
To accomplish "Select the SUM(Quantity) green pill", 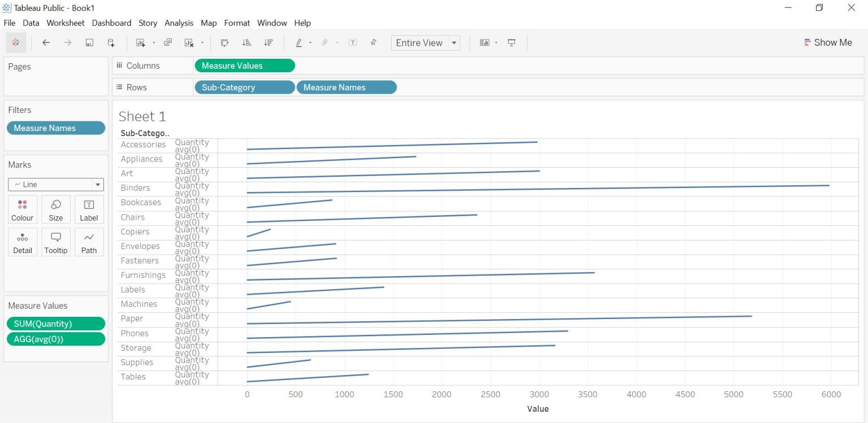I will [55, 323].
